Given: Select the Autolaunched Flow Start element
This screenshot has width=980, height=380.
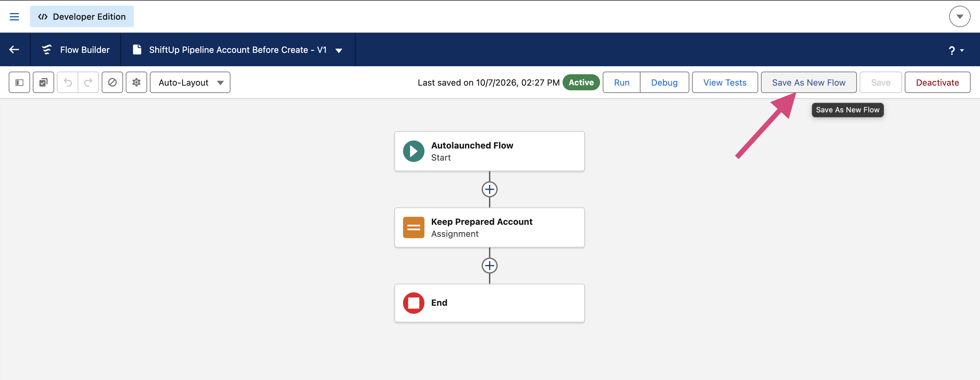Looking at the screenshot, I should 489,152.
